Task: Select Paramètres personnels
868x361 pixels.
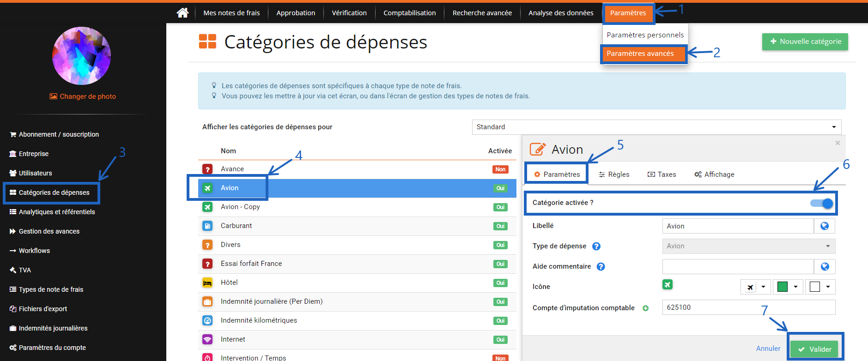Action: 645,35
